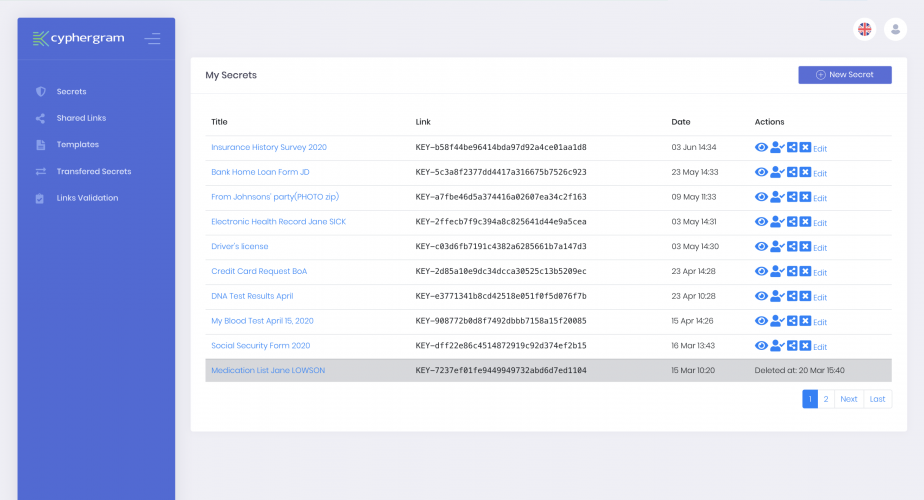The image size is (924, 500).
Task: Transfer Social Security Form 2020 user icon
Action: (777, 346)
